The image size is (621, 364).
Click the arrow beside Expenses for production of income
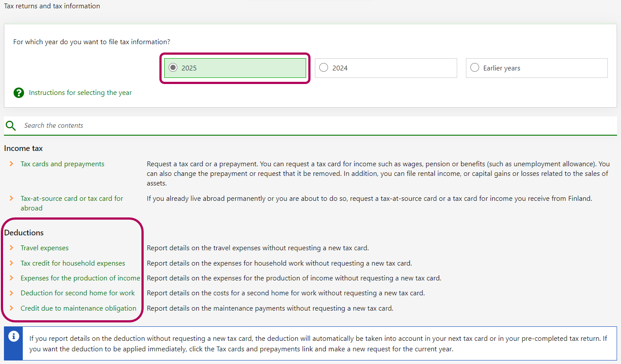coord(11,278)
